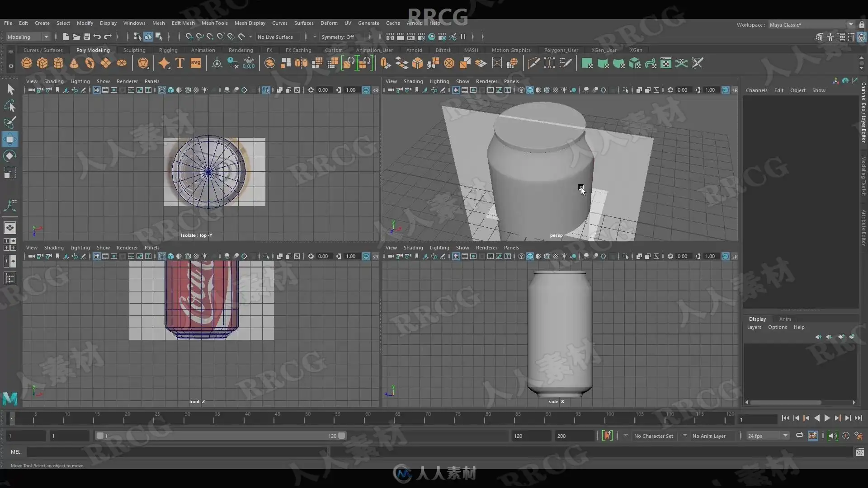
Task: Toggle the loop playback mode icon
Action: [800, 436]
